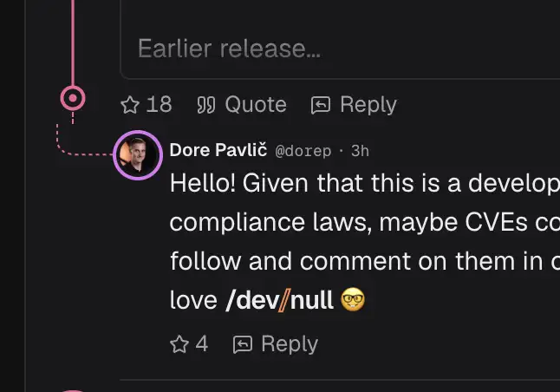
Task: Click reply arrow icon under Dore's comment
Action: pos(243,344)
